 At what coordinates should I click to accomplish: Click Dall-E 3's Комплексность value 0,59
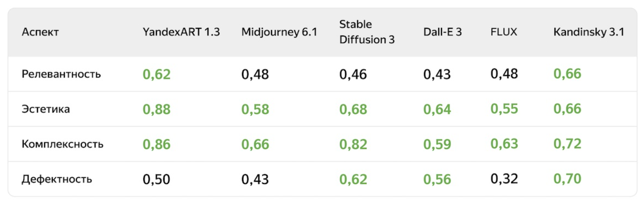pos(437,144)
